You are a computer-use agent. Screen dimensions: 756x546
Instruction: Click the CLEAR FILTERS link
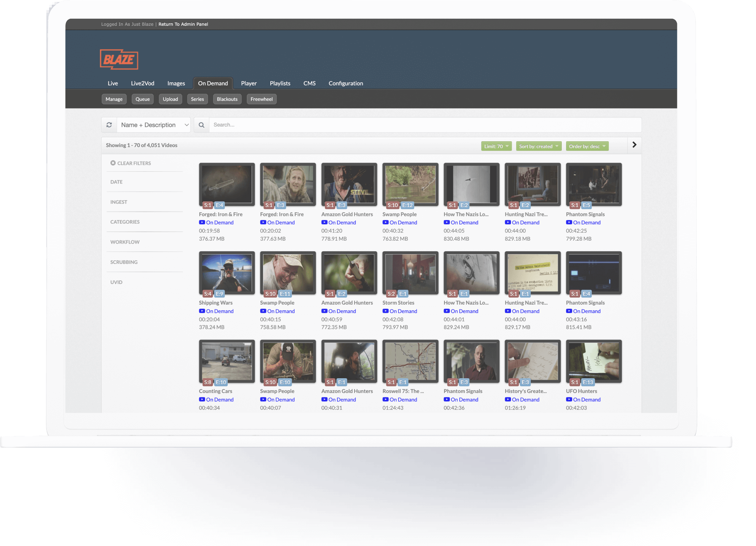[x=131, y=163]
